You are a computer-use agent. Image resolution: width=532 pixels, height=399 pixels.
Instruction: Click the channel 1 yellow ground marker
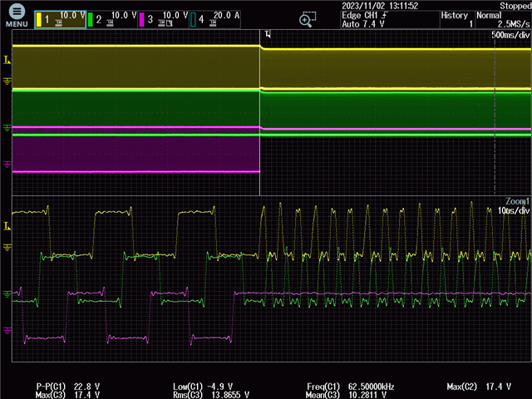[7, 81]
